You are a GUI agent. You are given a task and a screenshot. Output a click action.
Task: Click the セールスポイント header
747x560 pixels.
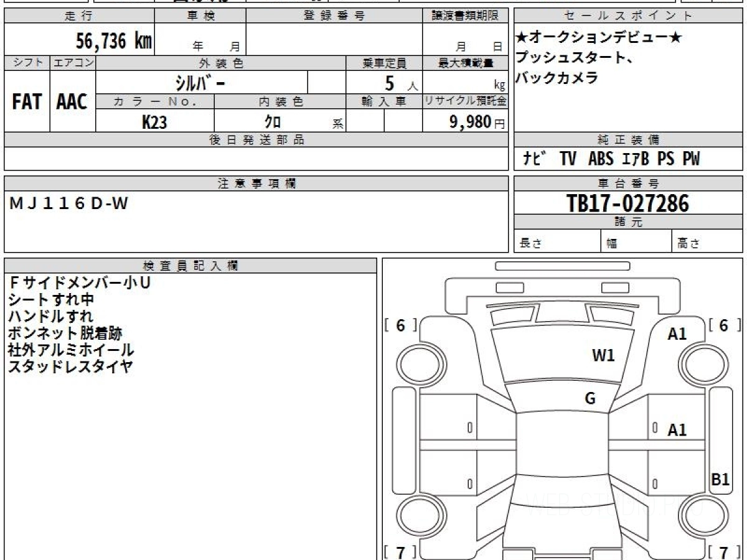coord(628,16)
